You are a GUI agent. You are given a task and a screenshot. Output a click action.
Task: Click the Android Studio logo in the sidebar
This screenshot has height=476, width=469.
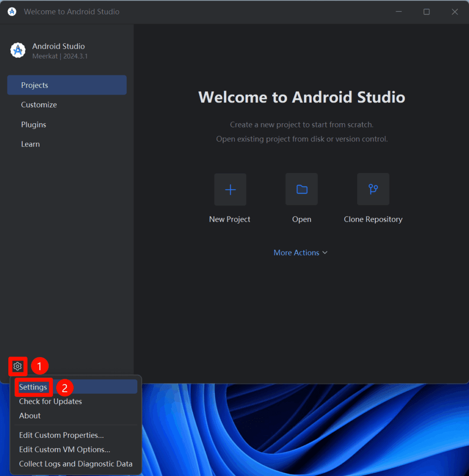coord(18,50)
